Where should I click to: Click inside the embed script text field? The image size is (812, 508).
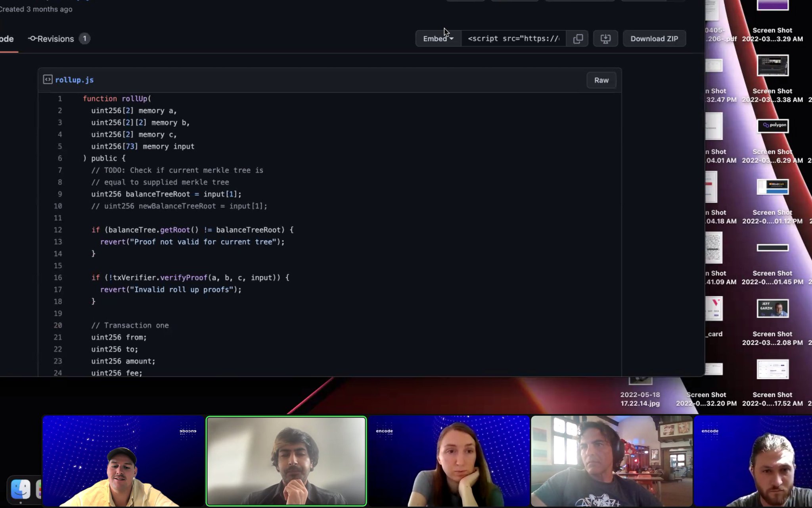pyautogui.click(x=513, y=38)
